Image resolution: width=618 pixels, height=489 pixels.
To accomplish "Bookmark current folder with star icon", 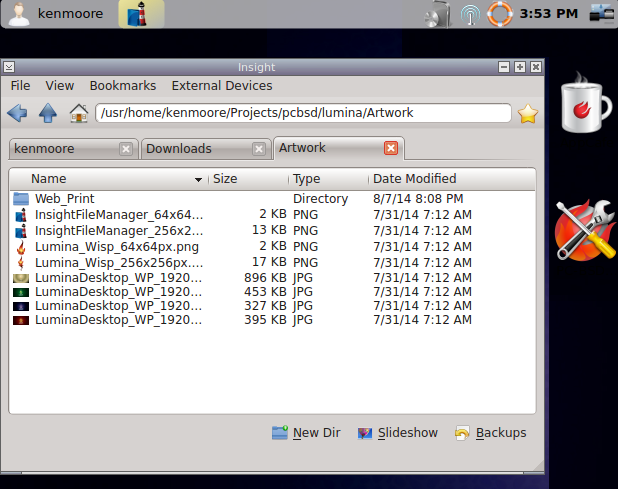I will click(528, 113).
